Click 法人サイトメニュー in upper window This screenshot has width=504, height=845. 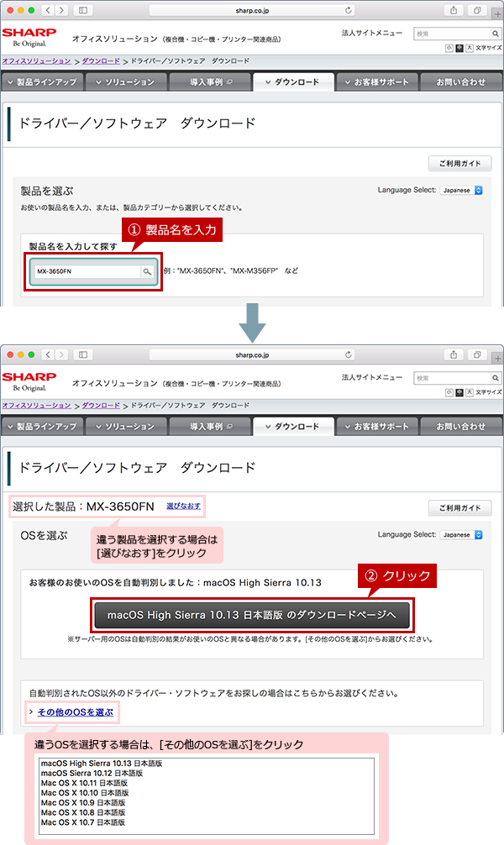click(x=372, y=33)
